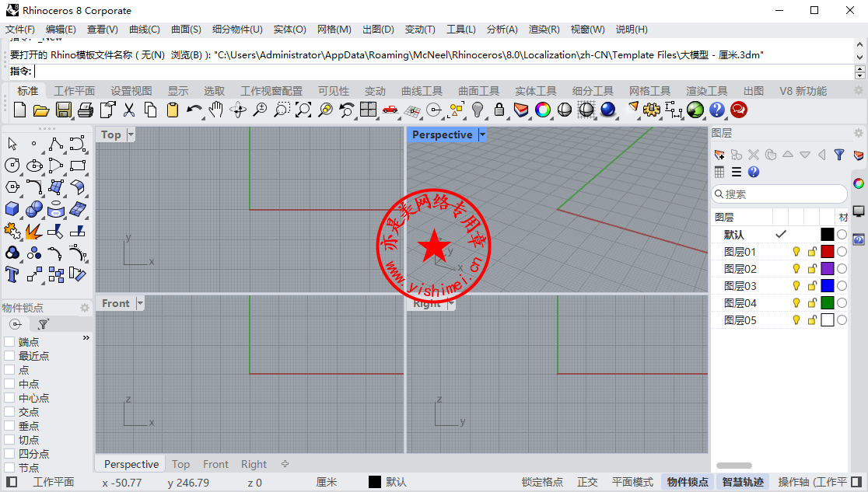Choose the Polyline tool in the sidebar
Image resolution: width=868 pixels, height=492 pixels.
coord(56,144)
